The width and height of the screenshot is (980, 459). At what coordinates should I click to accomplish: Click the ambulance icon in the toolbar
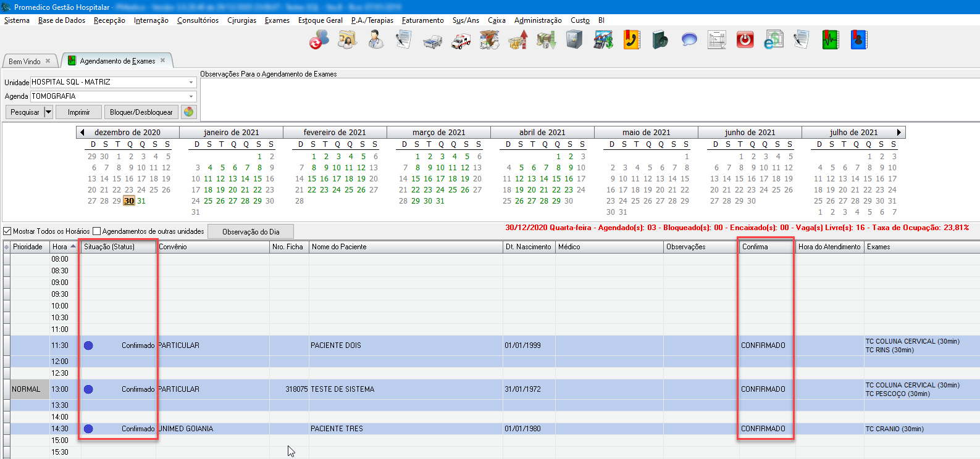pyautogui.click(x=461, y=41)
